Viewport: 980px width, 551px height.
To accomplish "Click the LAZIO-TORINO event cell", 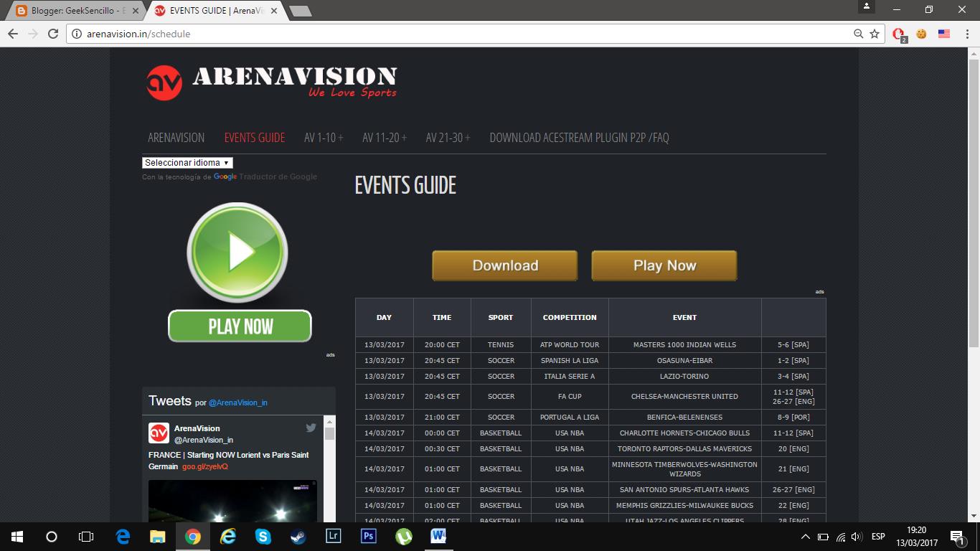I will click(684, 376).
